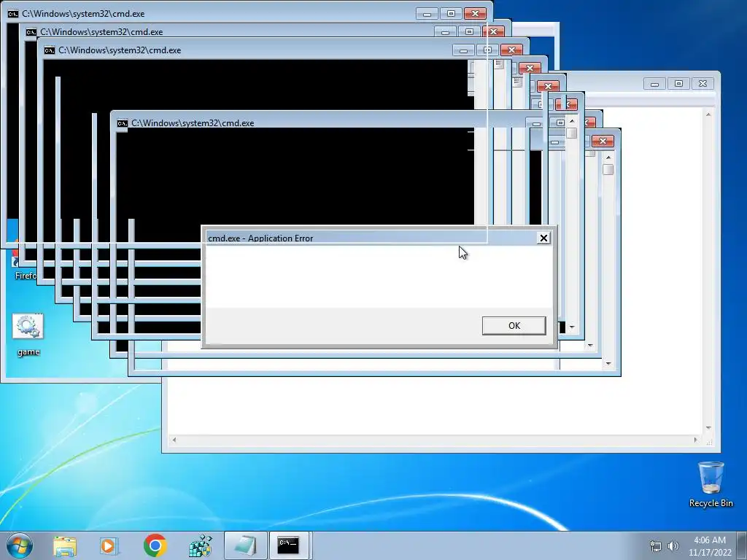Close the third cascaded cmd window
The image size is (747, 560).
pyautogui.click(x=511, y=50)
